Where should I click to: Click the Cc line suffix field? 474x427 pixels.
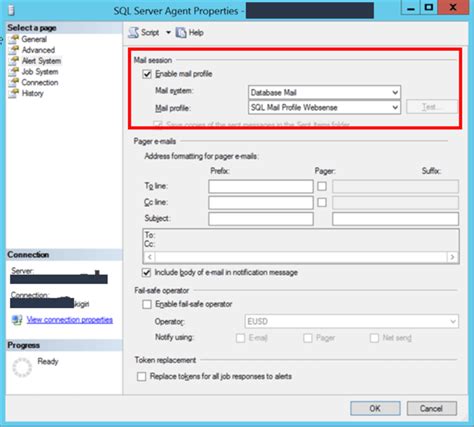(x=395, y=202)
